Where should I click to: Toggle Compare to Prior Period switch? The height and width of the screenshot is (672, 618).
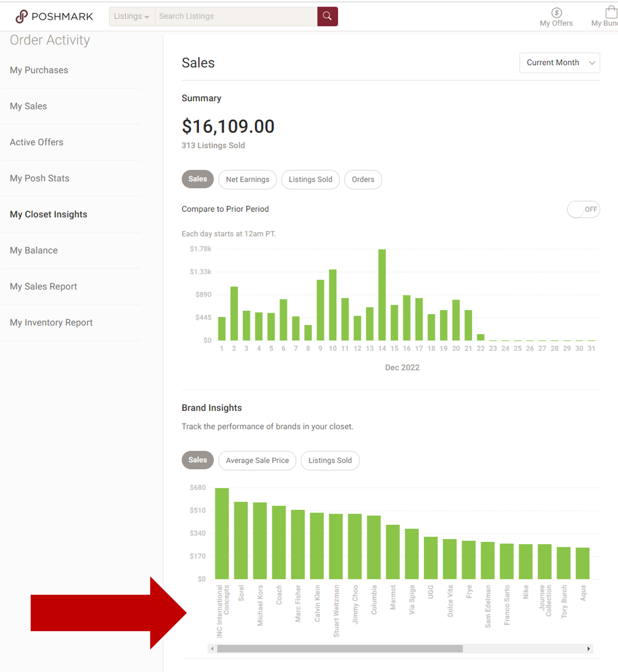pos(583,209)
